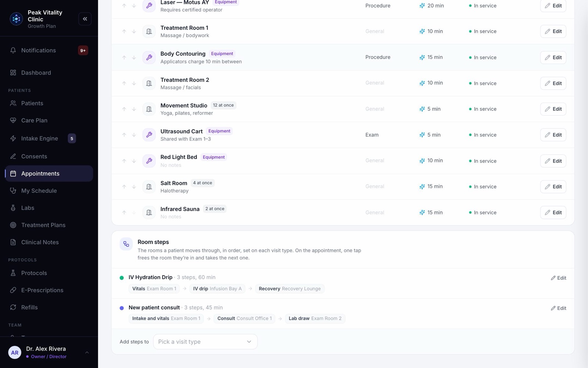Screen dimensions: 588x368
Task: Click the green IV Hydration Drip color dot
Action: 122,278
